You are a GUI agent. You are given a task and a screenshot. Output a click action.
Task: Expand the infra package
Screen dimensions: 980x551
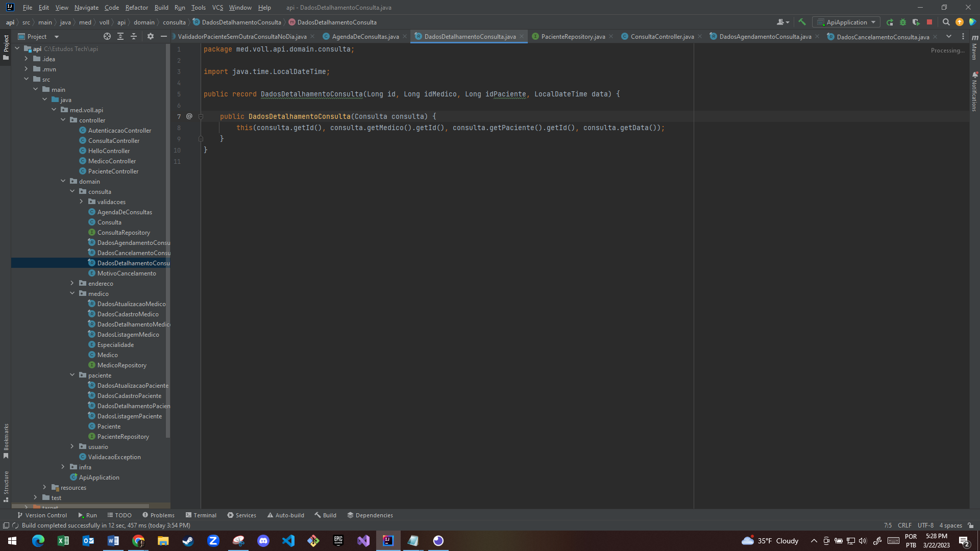[63, 467]
